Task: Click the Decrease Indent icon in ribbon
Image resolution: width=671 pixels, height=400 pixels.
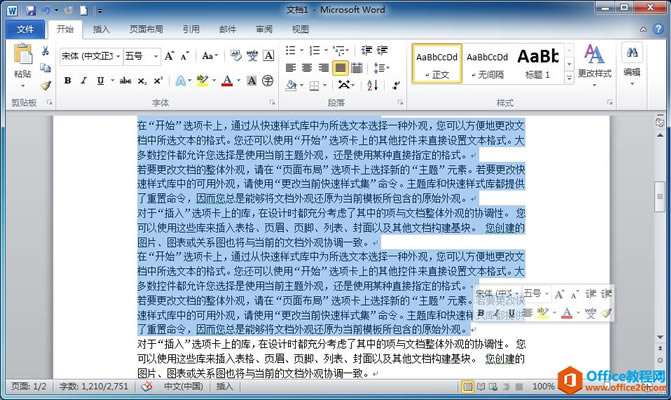Action: (367, 50)
